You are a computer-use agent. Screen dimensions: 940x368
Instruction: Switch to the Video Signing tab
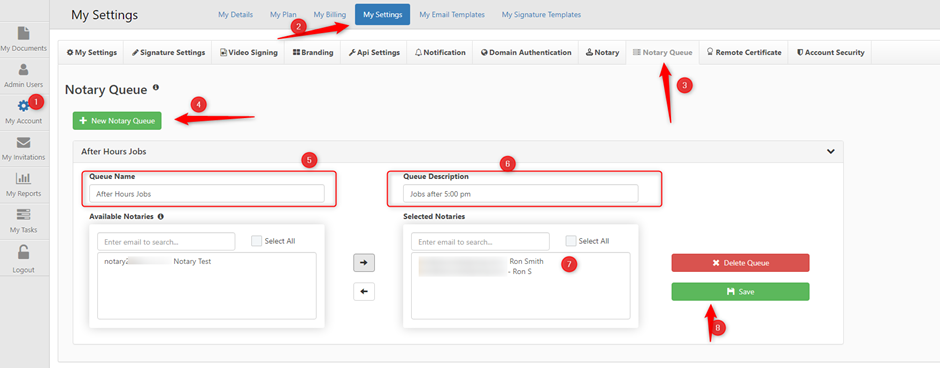point(249,53)
